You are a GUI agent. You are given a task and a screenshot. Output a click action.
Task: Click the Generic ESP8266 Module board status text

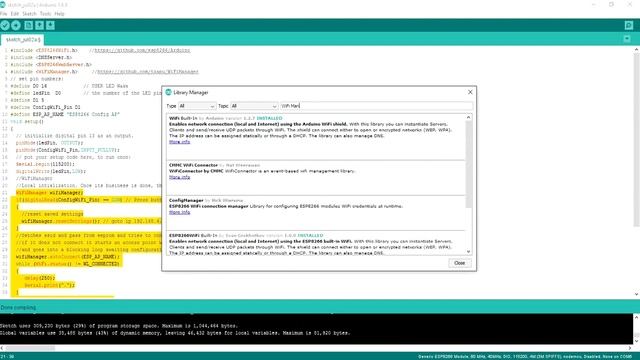pyautogui.click(x=525, y=357)
